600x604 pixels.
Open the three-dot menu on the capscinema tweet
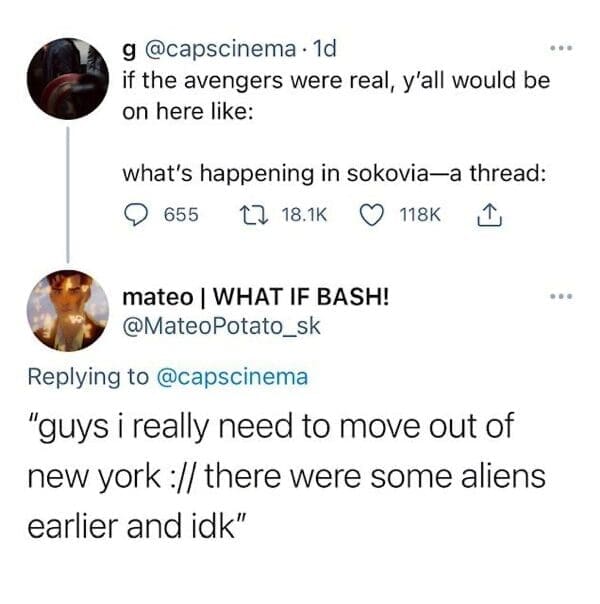(561, 49)
